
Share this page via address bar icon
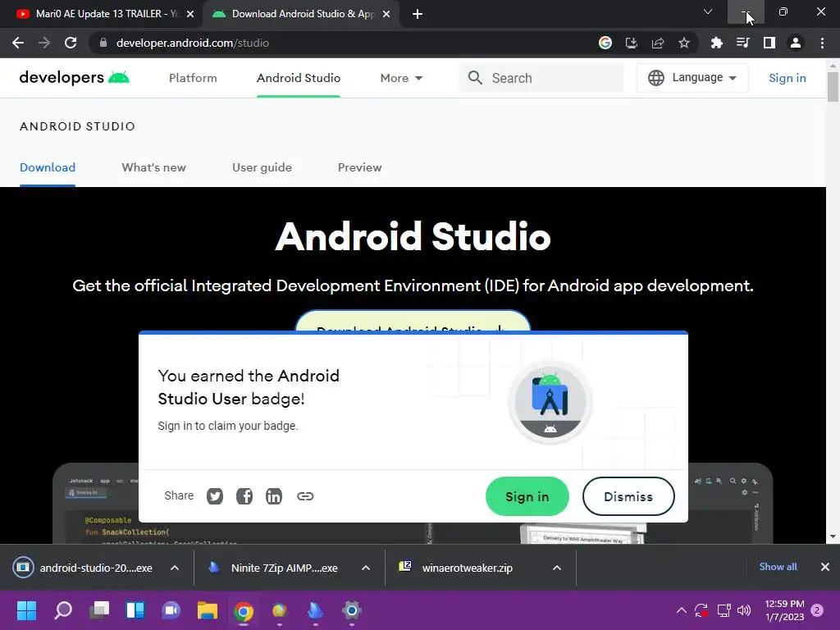tap(658, 43)
